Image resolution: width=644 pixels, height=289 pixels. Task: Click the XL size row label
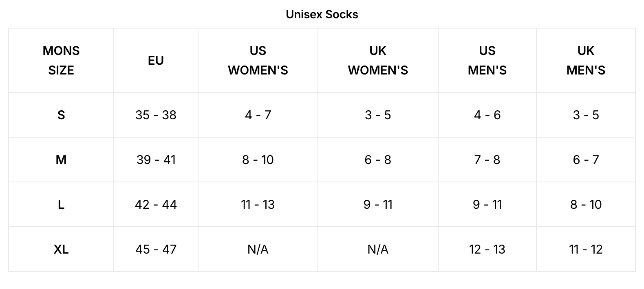tap(61, 249)
